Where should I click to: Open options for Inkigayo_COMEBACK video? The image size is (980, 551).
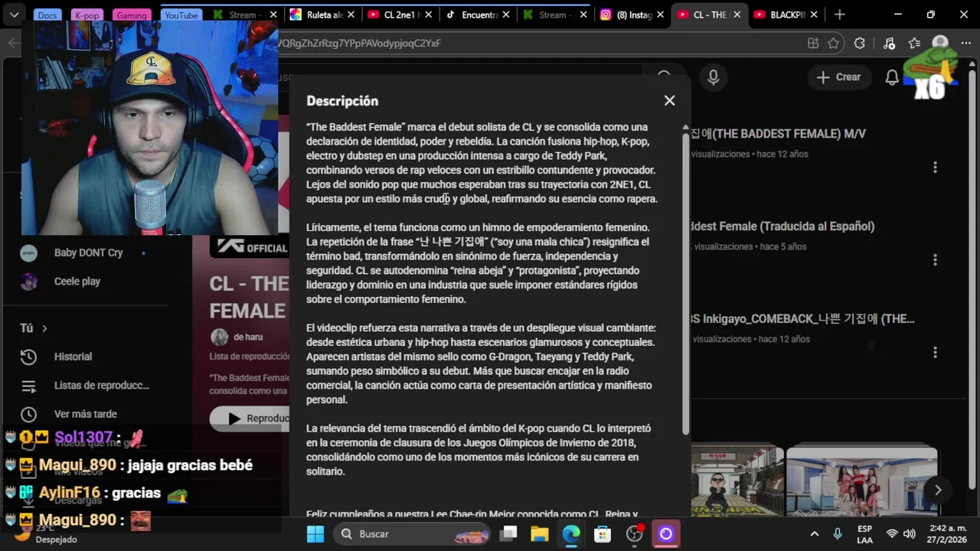tap(935, 352)
